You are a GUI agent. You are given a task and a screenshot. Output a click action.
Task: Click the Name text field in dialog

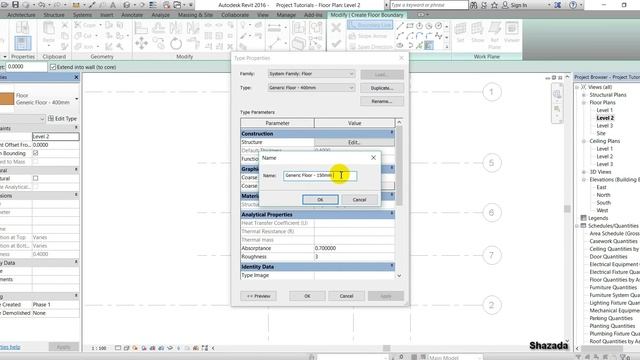click(320, 176)
